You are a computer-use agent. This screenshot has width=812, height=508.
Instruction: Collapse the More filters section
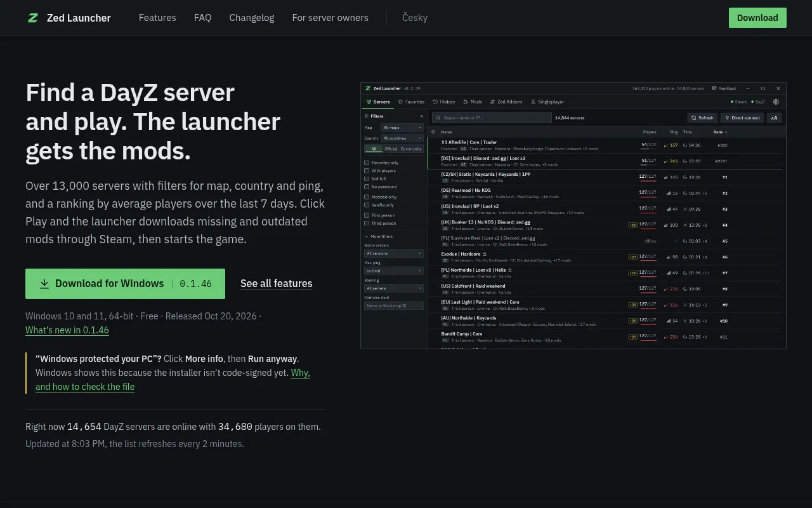coord(379,236)
